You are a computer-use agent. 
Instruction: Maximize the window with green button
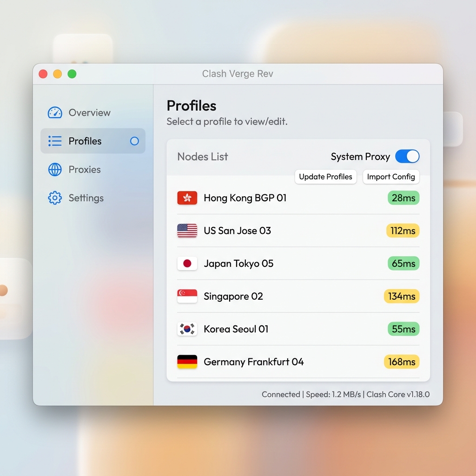pos(72,74)
